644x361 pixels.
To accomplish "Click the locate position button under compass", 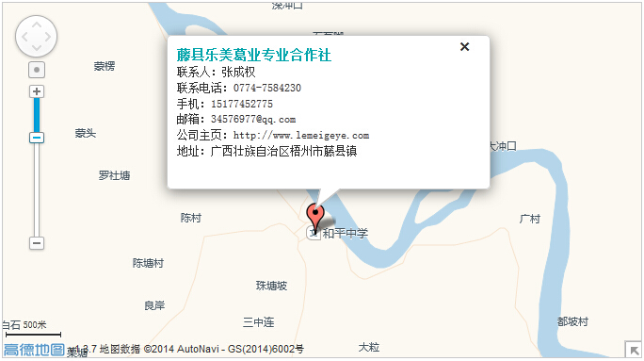I will [x=37, y=70].
